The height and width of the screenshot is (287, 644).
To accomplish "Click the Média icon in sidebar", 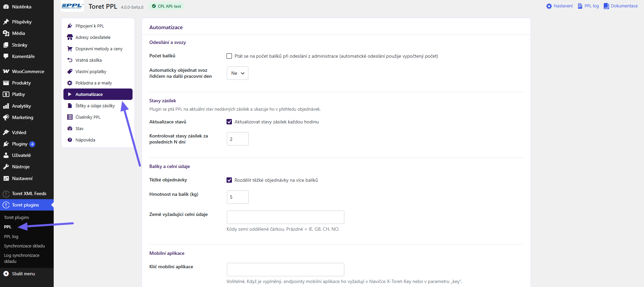I will pos(6,33).
